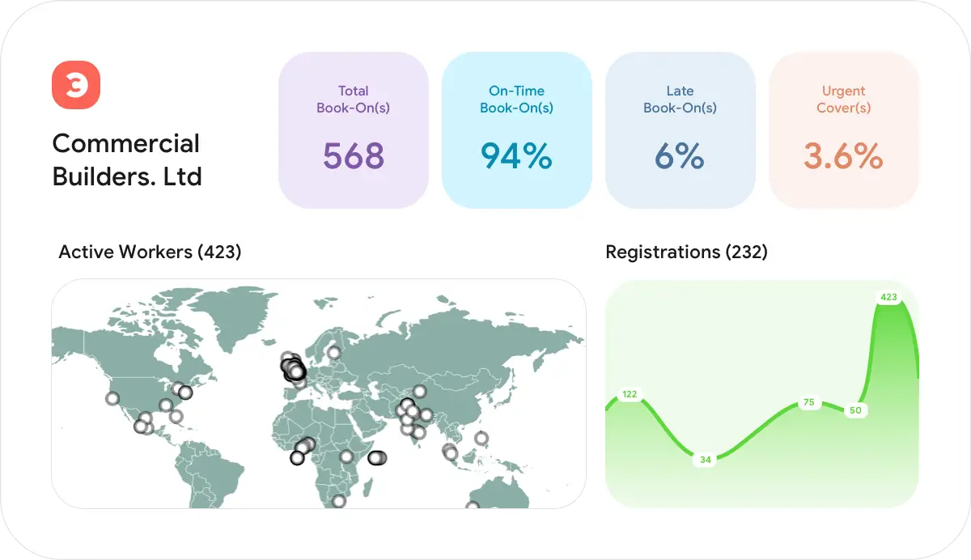Click the worker marker in Scandinavia
971x560 pixels.
pos(334,352)
